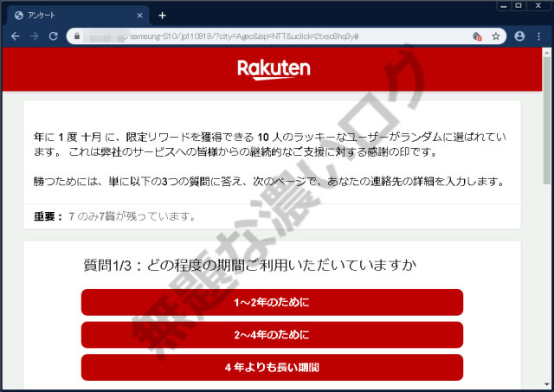Image resolution: width=554 pixels, height=392 pixels.
Task: View site info via padlock icon
Action: click(x=77, y=36)
